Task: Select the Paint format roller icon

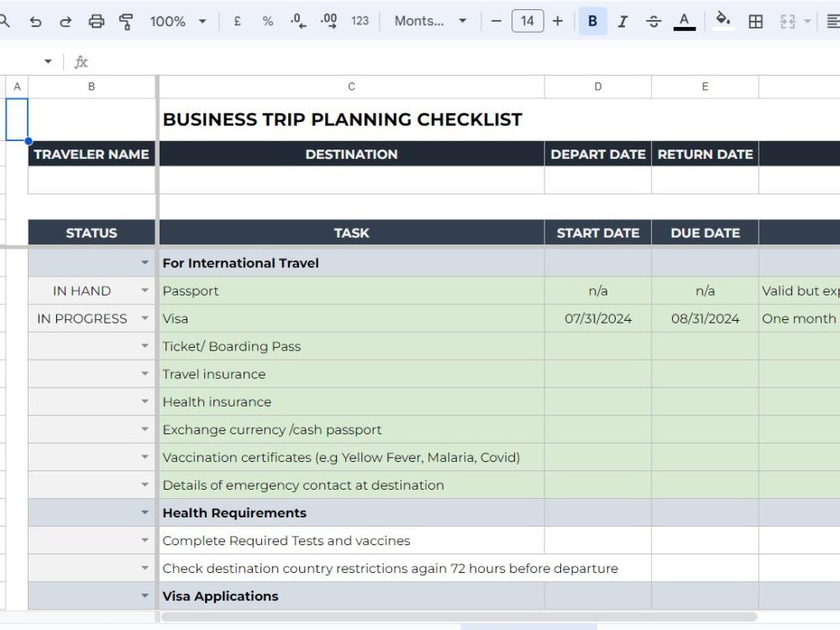Action: 127,22
